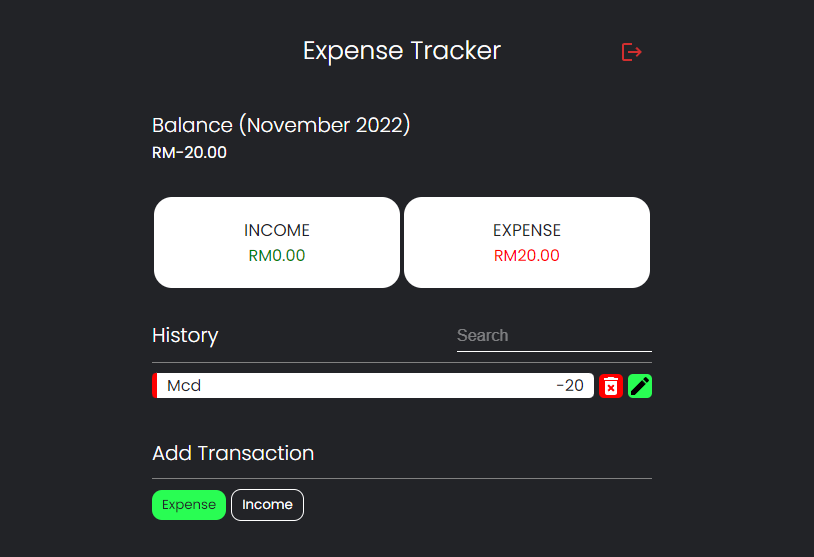Viewport: 814px width, 557px height.
Task: Click the Search field in History
Action: [553, 336]
